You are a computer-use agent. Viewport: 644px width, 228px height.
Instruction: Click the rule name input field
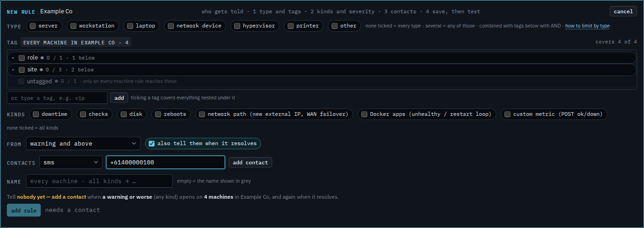click(99, 181)
